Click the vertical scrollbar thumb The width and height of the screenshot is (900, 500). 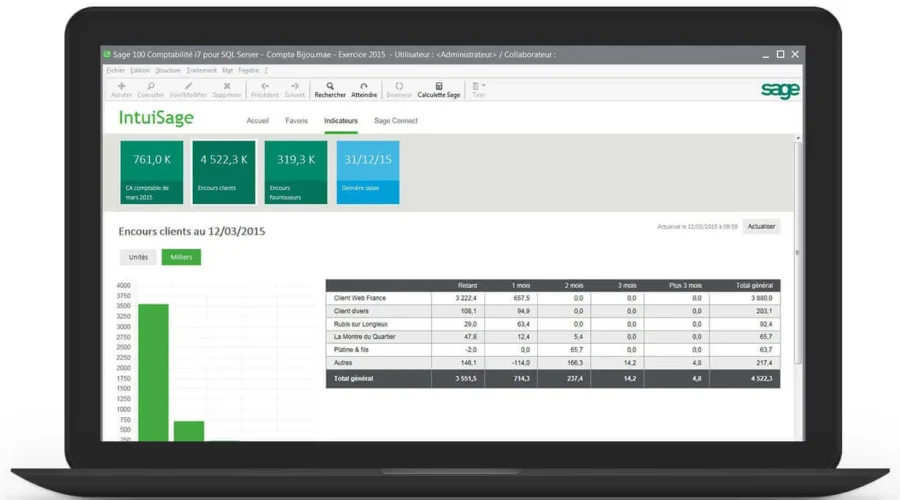coord(797,253)
